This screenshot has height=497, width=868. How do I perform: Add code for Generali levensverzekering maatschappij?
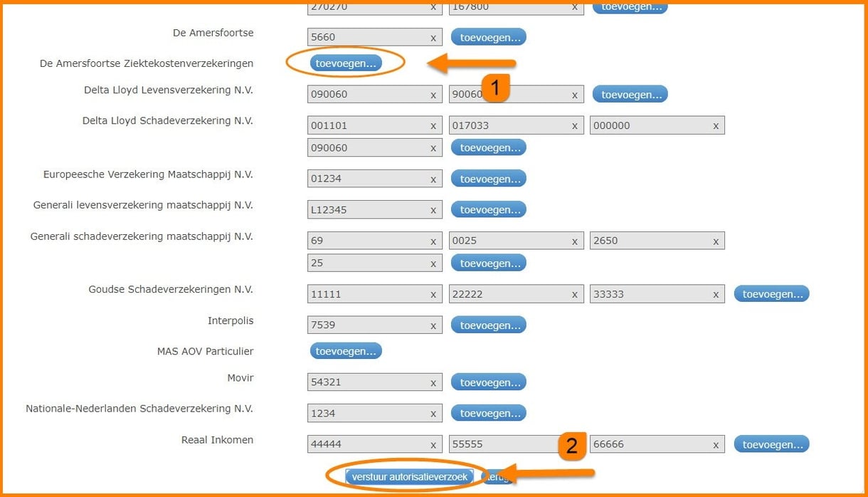pos(489,209)
